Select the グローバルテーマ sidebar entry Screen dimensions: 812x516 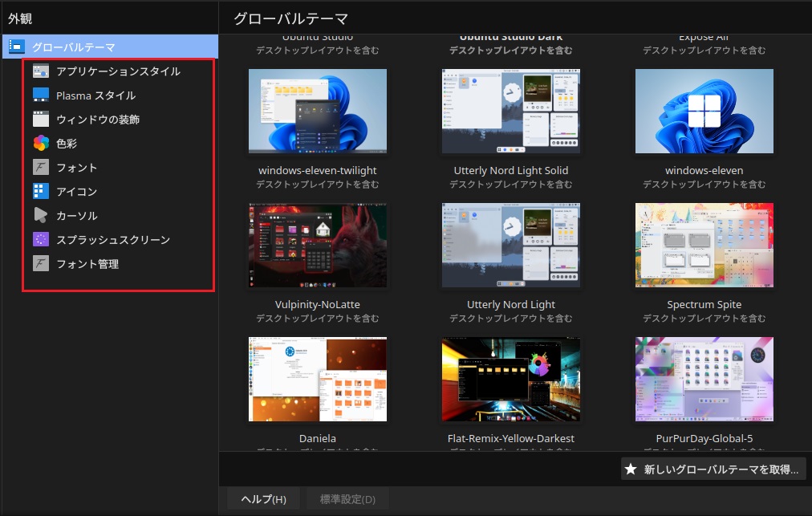click(110, 47)
